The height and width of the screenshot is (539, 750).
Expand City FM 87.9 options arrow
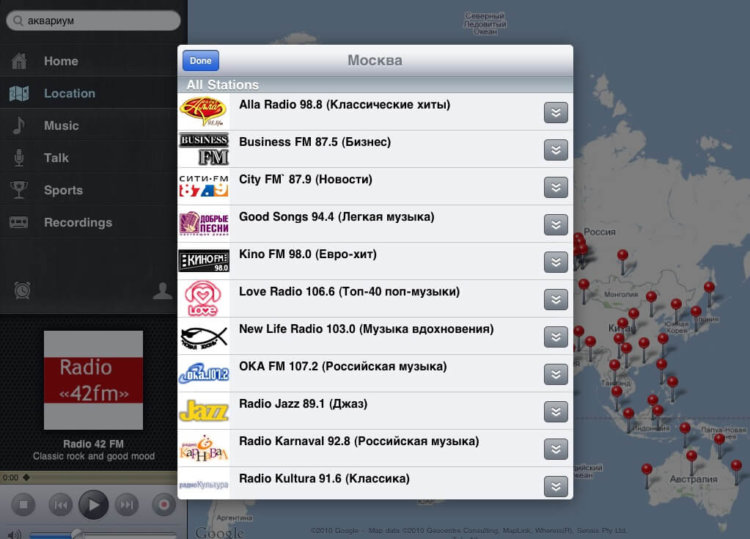pos(556,187)
